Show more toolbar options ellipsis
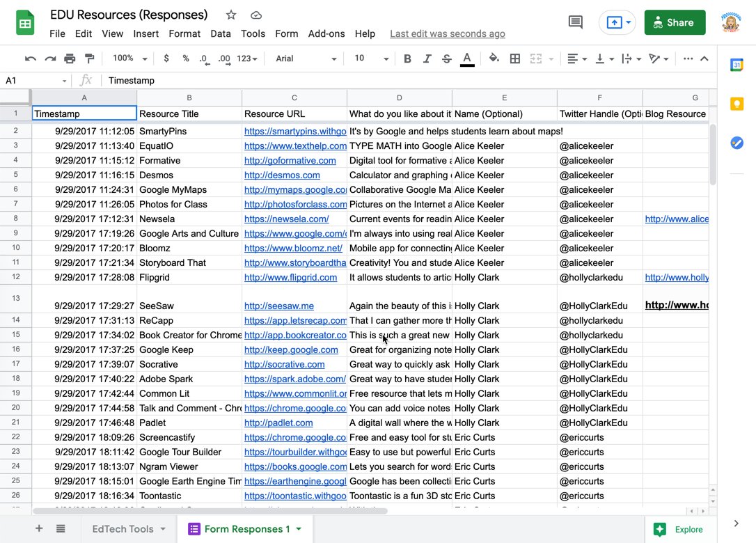Viewport: 756px width, 543px height. [x=688, y=58]
